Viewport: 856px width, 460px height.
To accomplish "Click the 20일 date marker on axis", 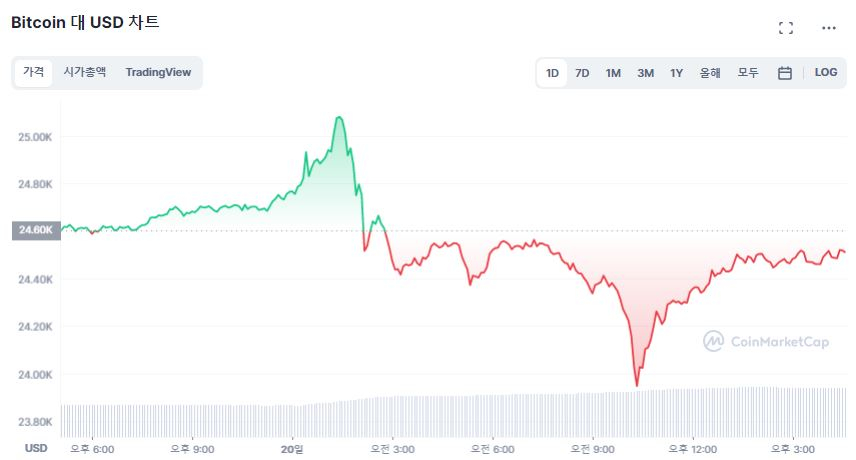I will click(x=293, y=448).
